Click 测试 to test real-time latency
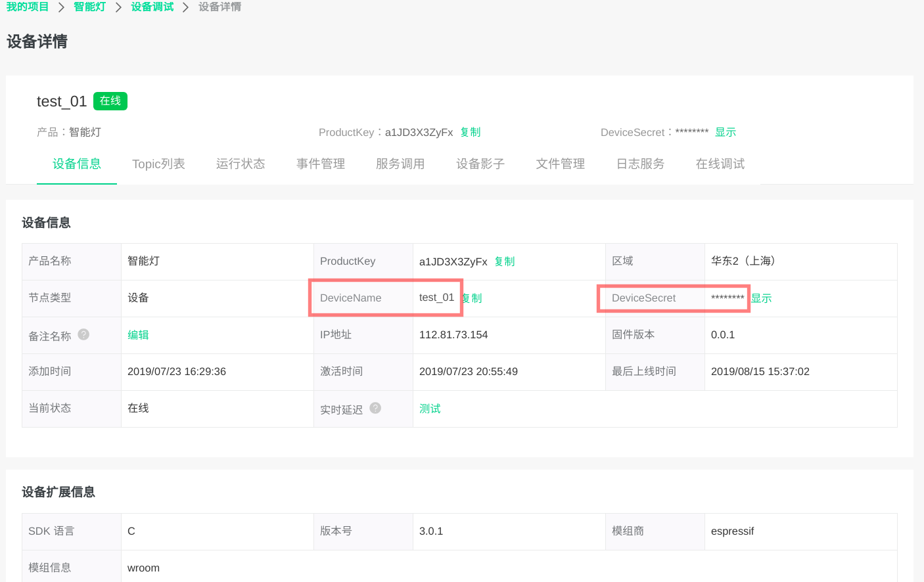Viewport: 924px width, 582px height. (430, 409)
